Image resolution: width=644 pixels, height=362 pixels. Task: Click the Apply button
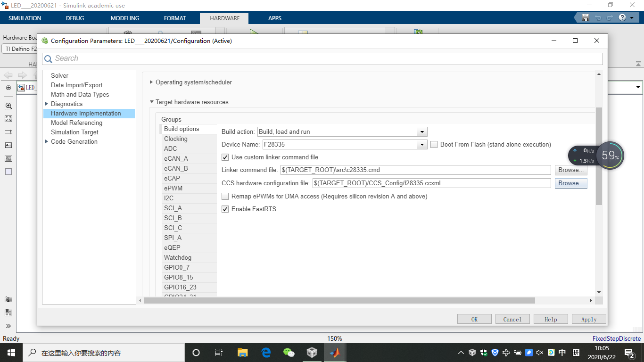(x=589, y=319)
